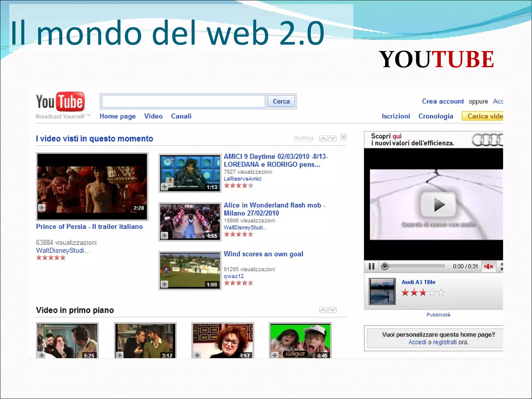
Task: Click 'Prince of Persia - Il trailer italiano' title
Action: (89, 227)
